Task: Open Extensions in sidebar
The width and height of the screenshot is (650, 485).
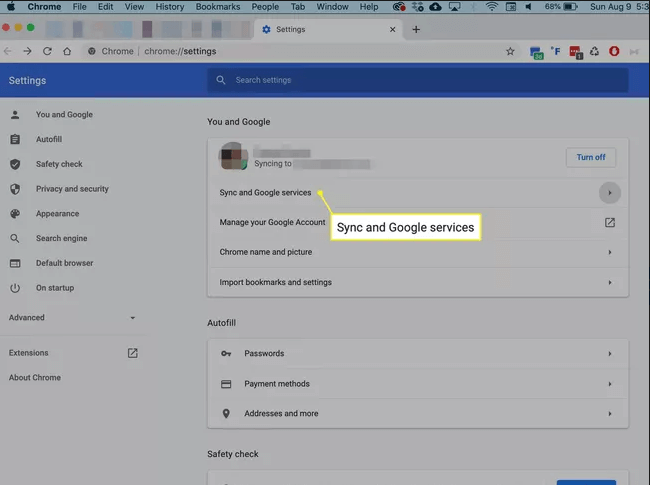Action: (x=29, y=353)
